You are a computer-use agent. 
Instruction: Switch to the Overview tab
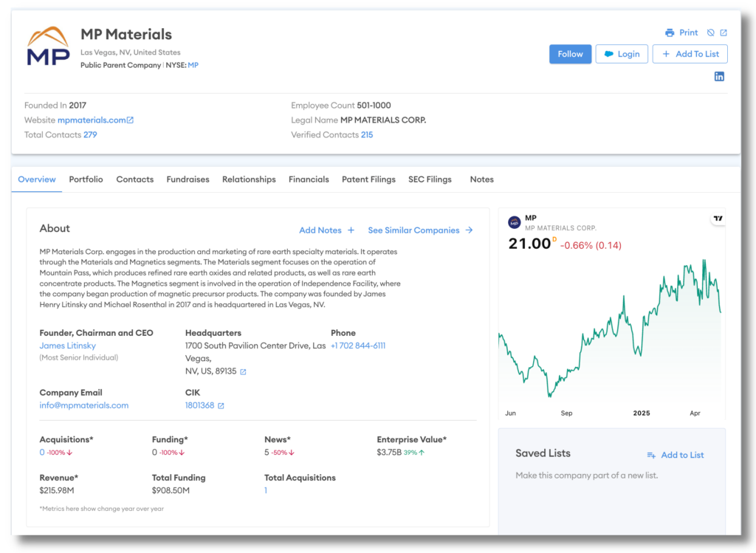pos(37,179)
